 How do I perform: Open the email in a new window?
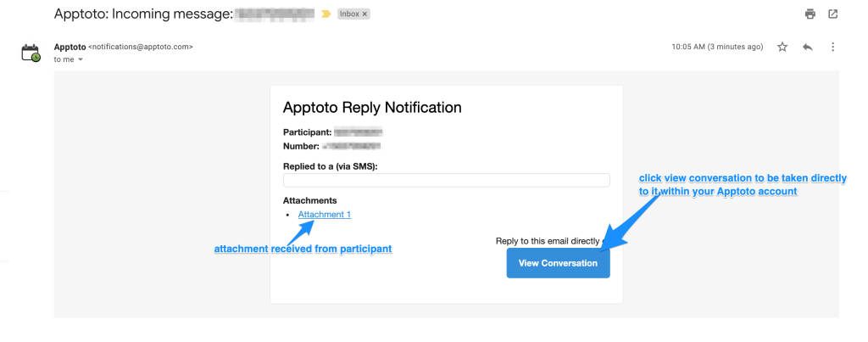pos(832,14)
